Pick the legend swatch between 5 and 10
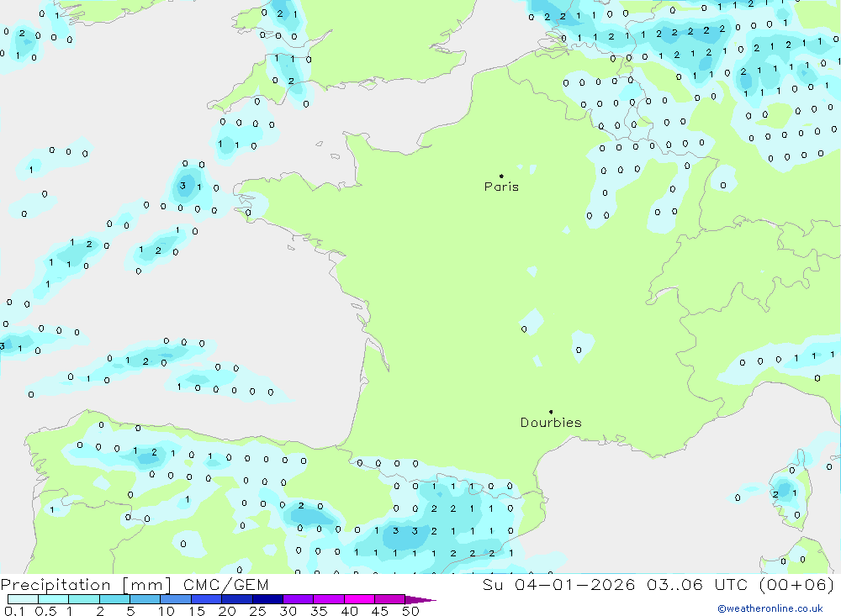This screenshot has height=616, width=841. [145, 599]
